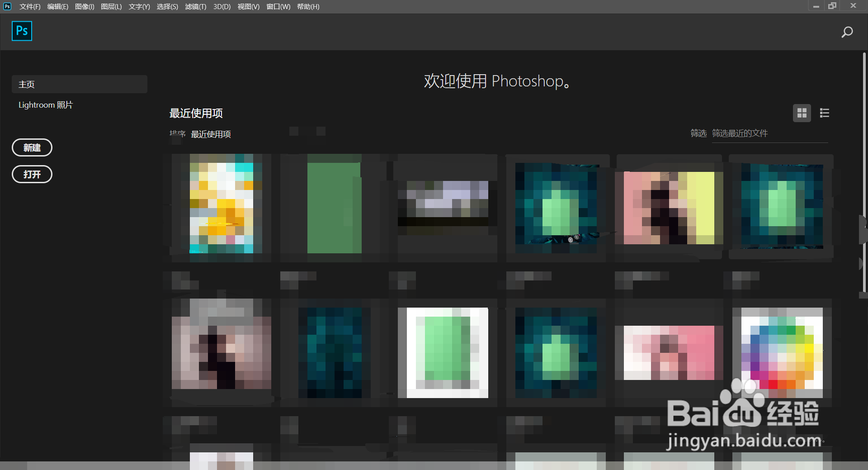The image size is (868, 470).
Task: Switch recent files to list view
Action: [x=824, y=113]
